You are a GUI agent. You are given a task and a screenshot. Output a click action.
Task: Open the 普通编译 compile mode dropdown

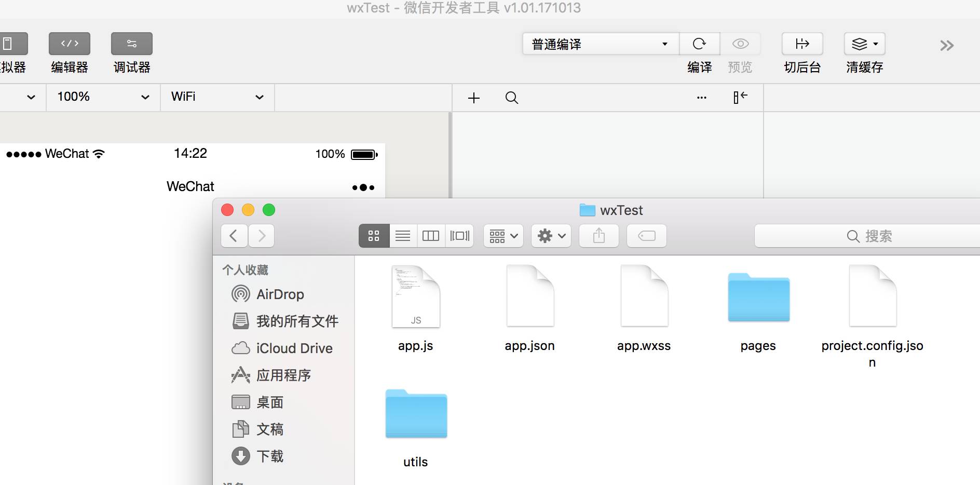(601, 44)
